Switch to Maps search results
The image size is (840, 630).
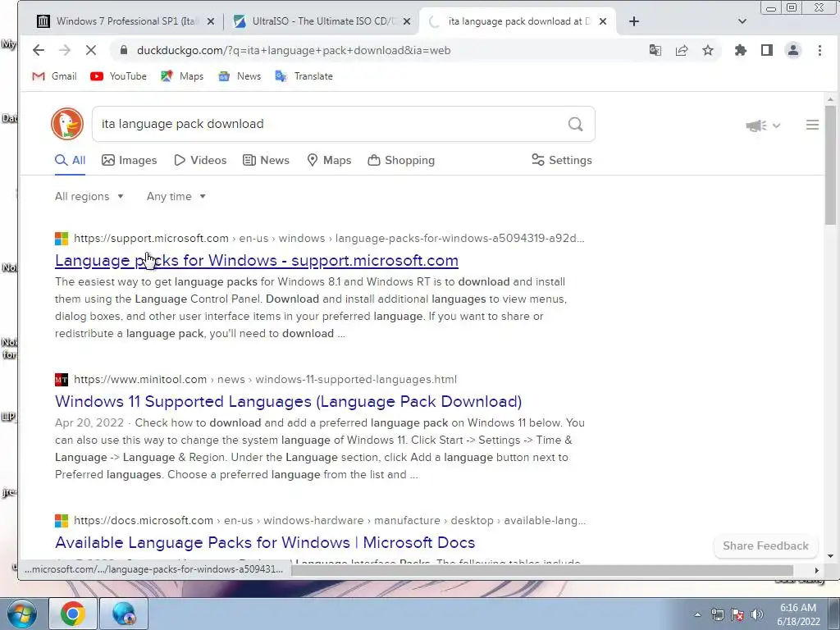(x=329, y=160)
